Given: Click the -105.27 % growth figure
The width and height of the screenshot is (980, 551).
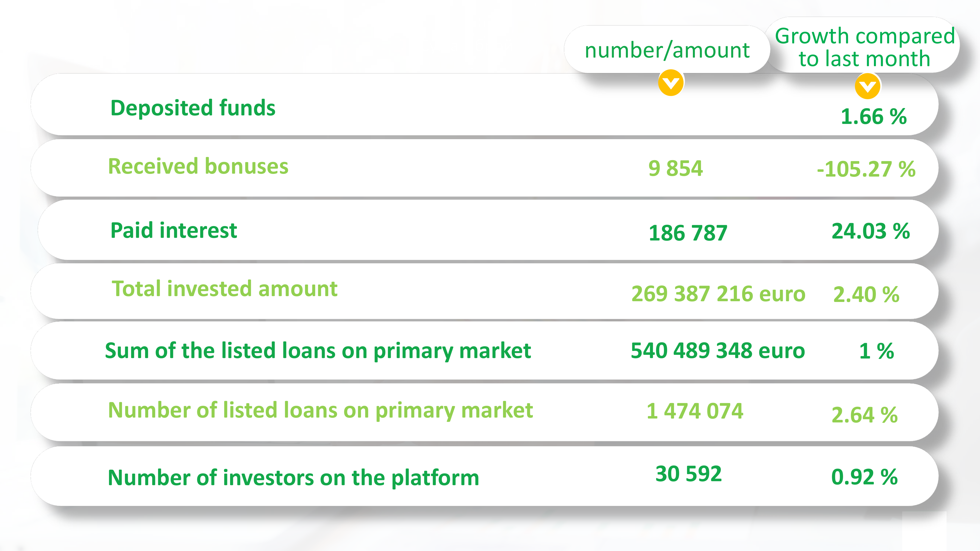Looking at the screenshot, I should 866,169.
